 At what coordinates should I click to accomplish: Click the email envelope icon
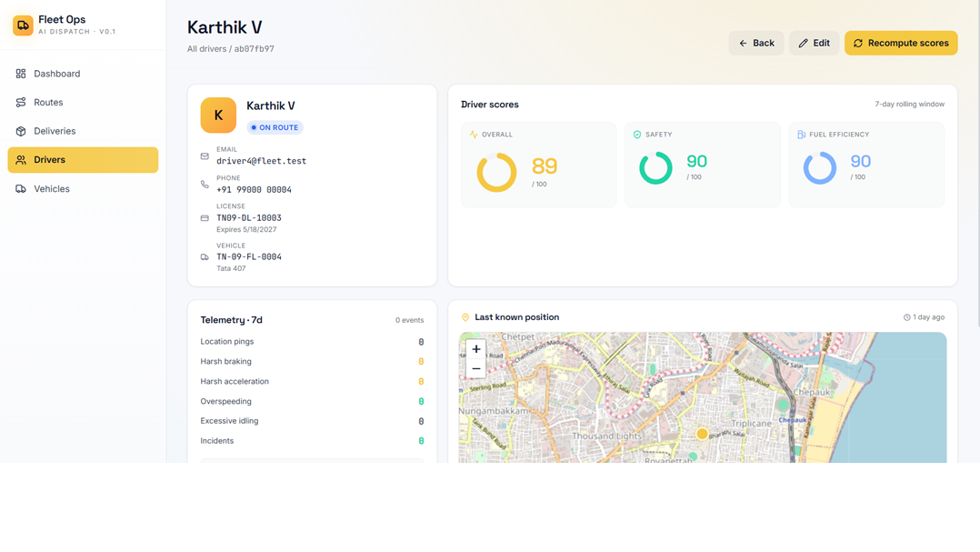[x=205, y=156]
